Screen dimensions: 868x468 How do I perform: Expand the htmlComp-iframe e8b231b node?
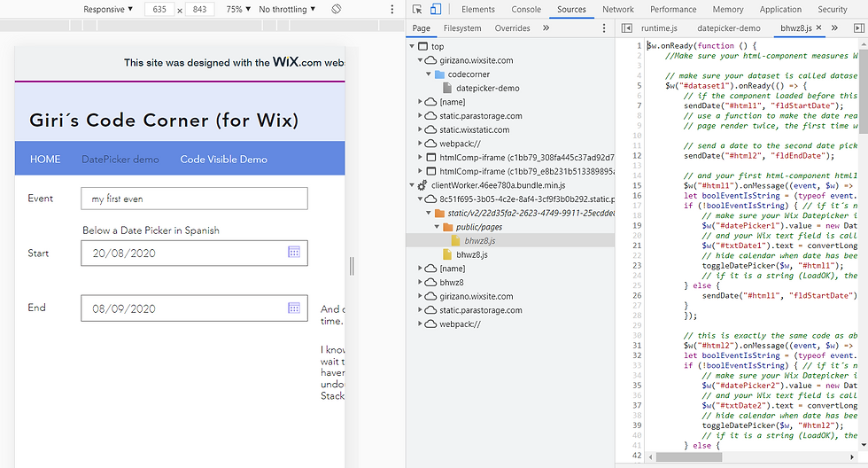coord(420,171)
